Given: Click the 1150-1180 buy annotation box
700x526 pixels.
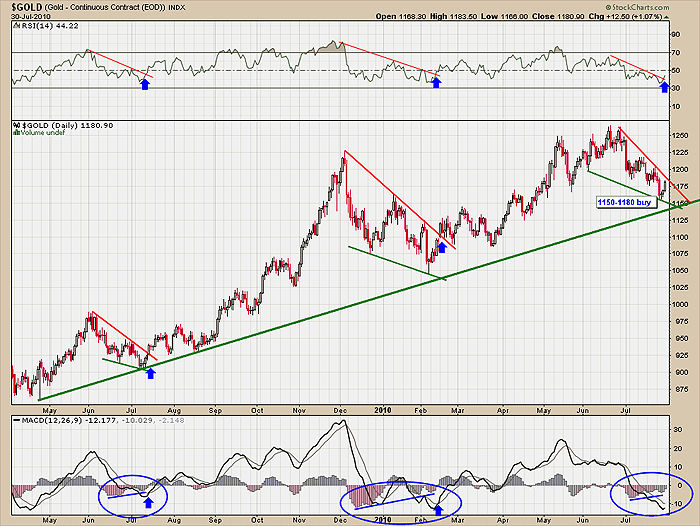Looking at the screenshot, I should click(x=624, y=202).
